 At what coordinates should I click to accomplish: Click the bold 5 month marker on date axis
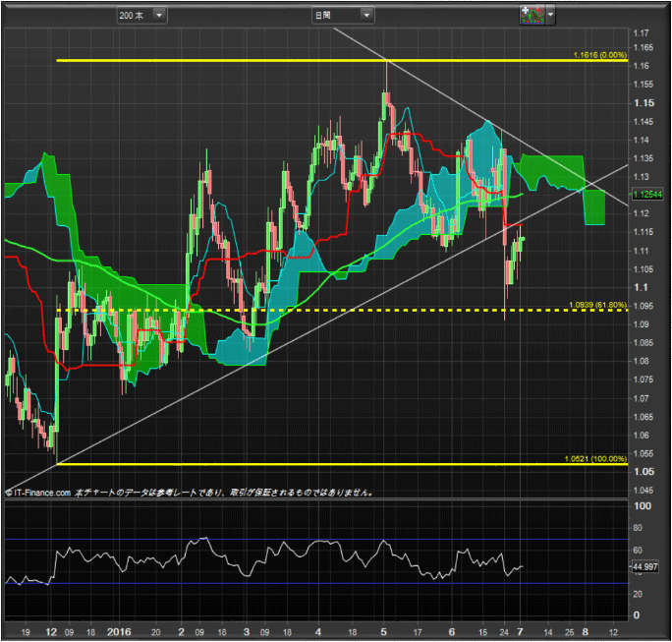[383, 632]
